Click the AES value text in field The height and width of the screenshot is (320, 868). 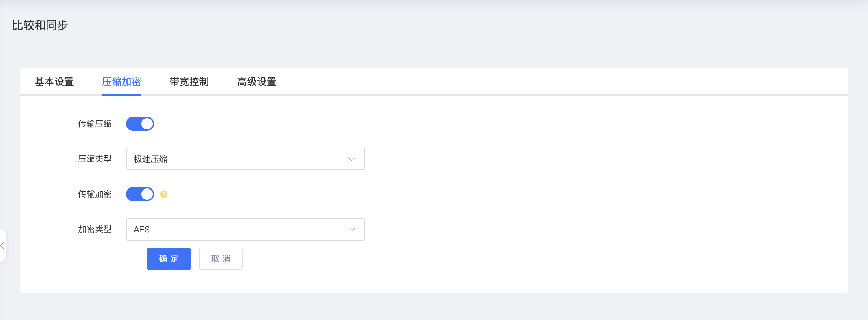(x=142, y=230)
